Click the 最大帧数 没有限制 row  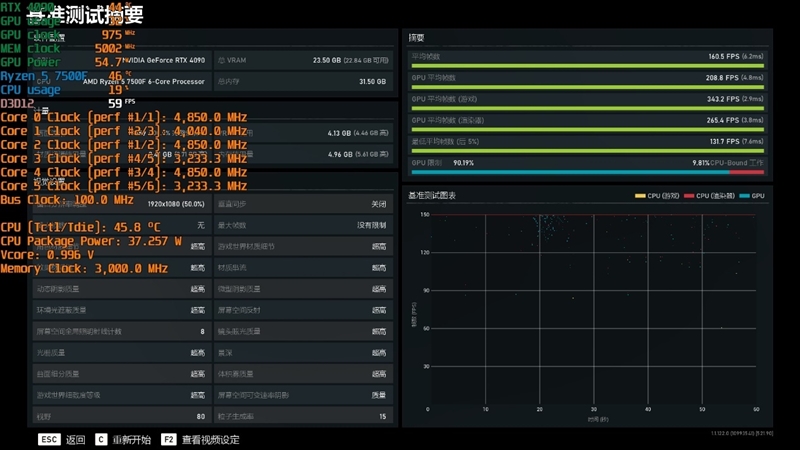[304, 225]
